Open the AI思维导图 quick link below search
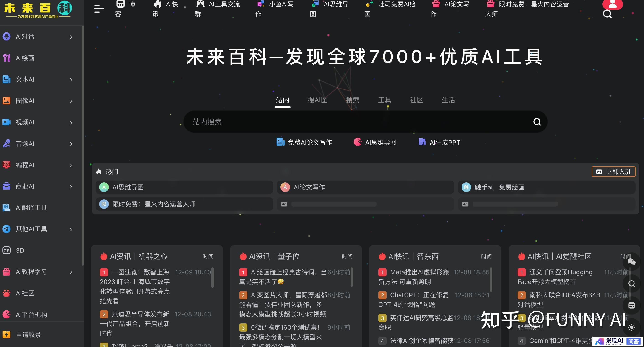Viewport: 644px width, 347px height. point(375,142)
